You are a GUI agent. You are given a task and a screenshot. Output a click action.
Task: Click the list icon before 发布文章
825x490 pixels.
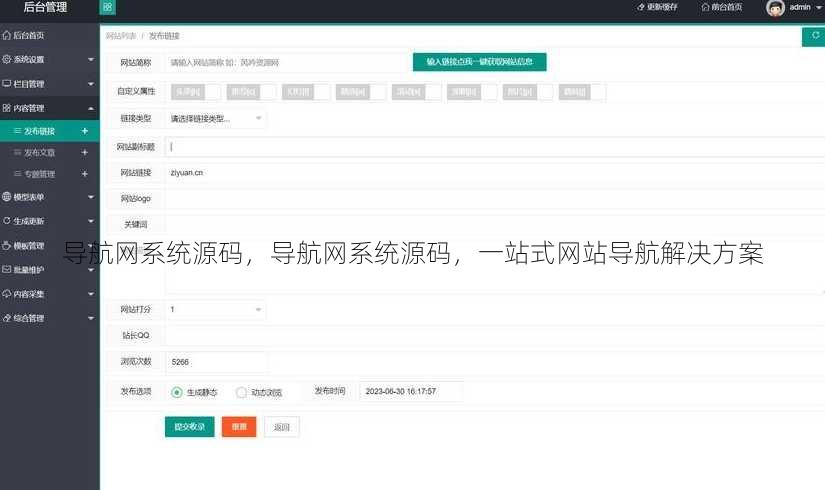[x=17, y=152]
